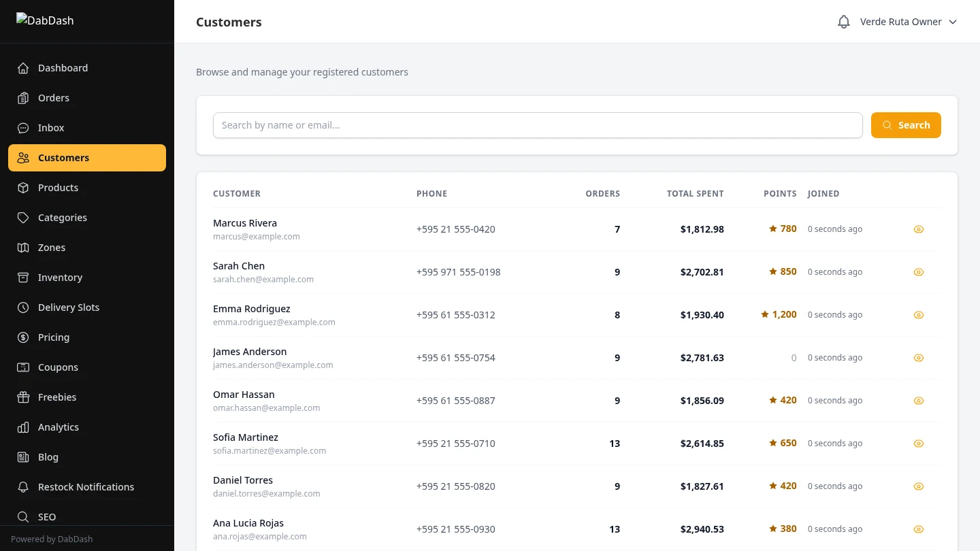Go to the Analytics menu item
Image resolution: width=980 pixels, height=551 pixels.
[58, 427]
